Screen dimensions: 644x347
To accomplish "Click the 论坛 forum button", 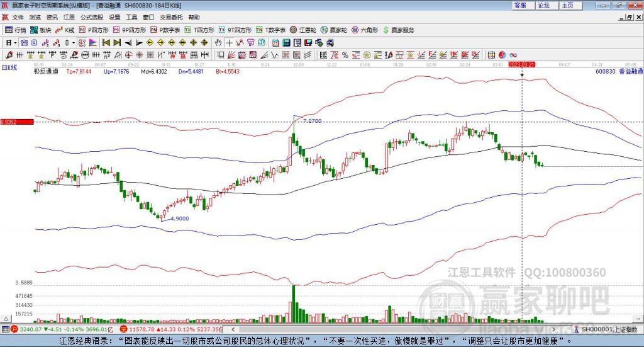I will pos(547,5).
